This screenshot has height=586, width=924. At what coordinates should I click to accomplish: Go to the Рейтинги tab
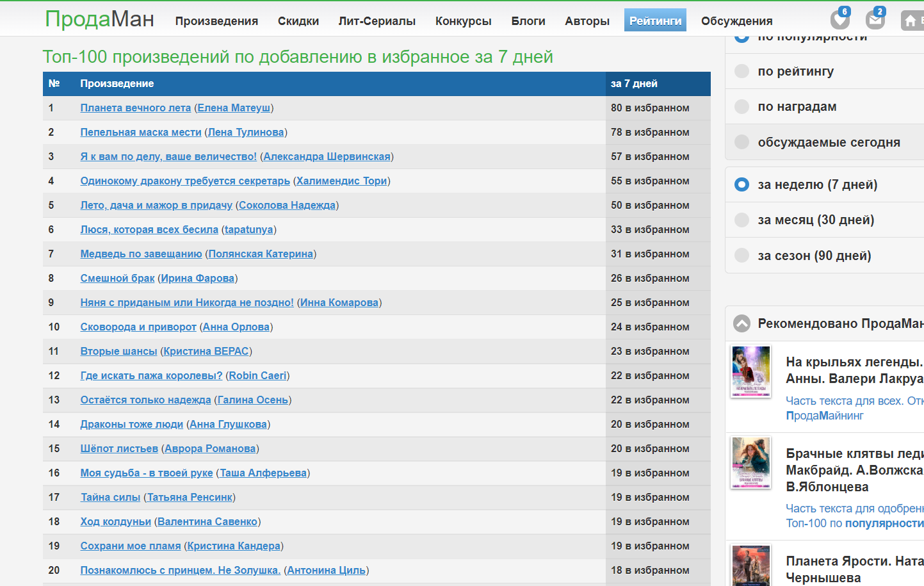click(655, 20)
